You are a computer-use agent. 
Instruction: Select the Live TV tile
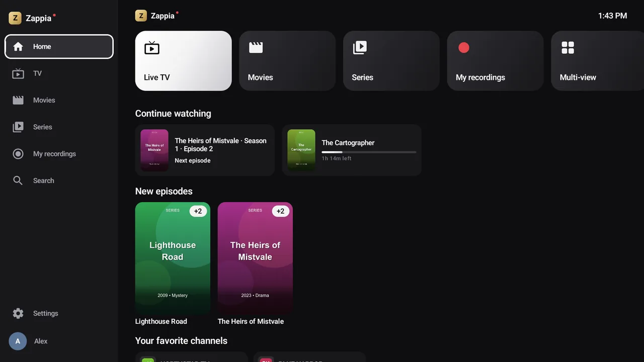pos(184,61)
